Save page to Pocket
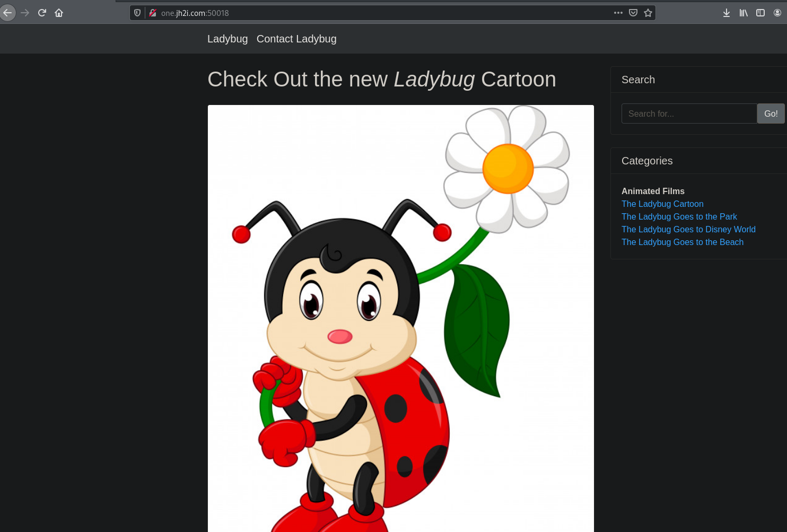The image size is (787, 532). pyautogui.click(x=633, y=13)
